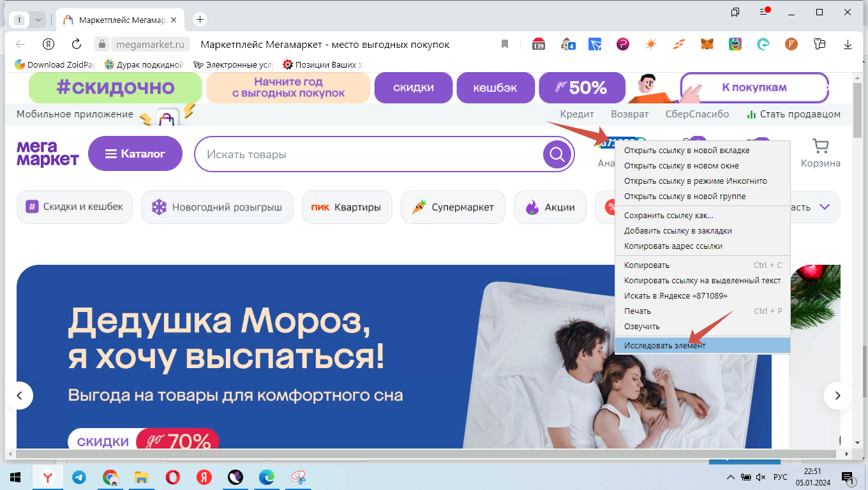Screen dimensions: 868x490
Task: Choose Открыть ссылку в режиме Инкогнито
Action: [702, 181]
